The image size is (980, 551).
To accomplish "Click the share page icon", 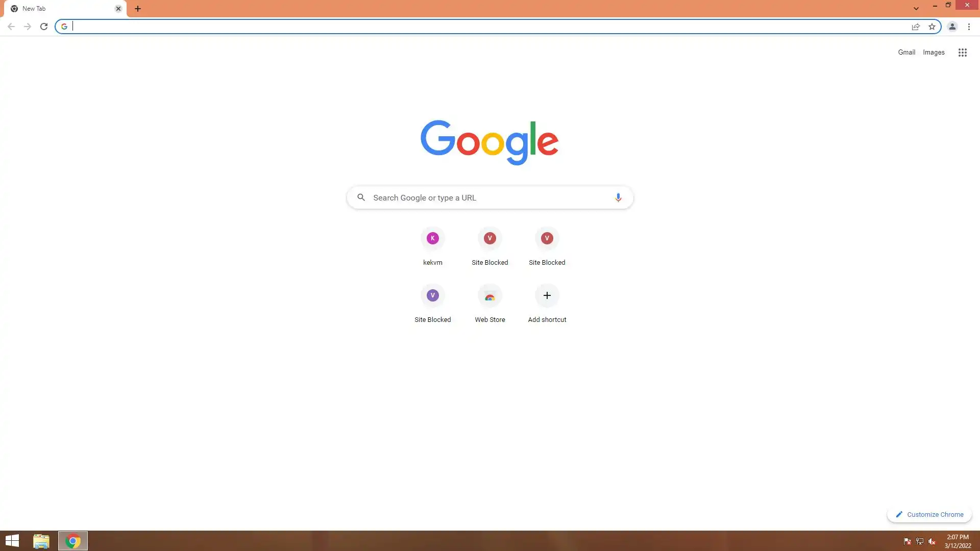I will [x=916, y=27].
